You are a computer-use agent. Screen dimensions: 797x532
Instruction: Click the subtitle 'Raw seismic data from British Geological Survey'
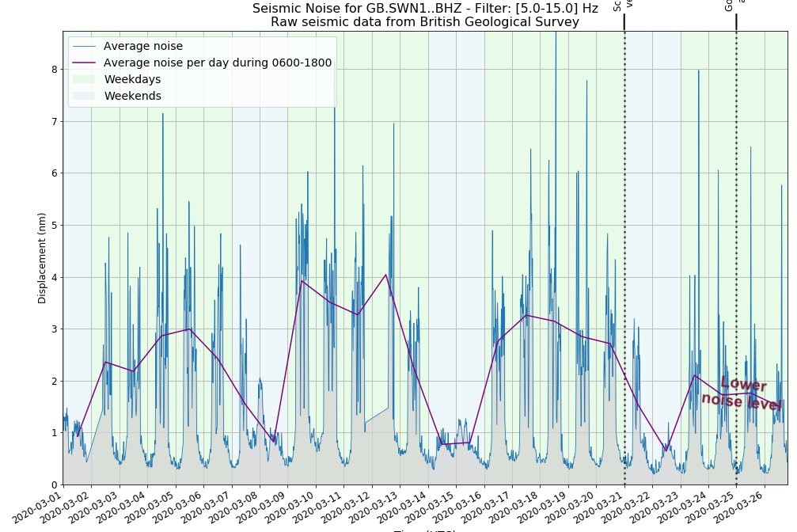tap(425, 22)
